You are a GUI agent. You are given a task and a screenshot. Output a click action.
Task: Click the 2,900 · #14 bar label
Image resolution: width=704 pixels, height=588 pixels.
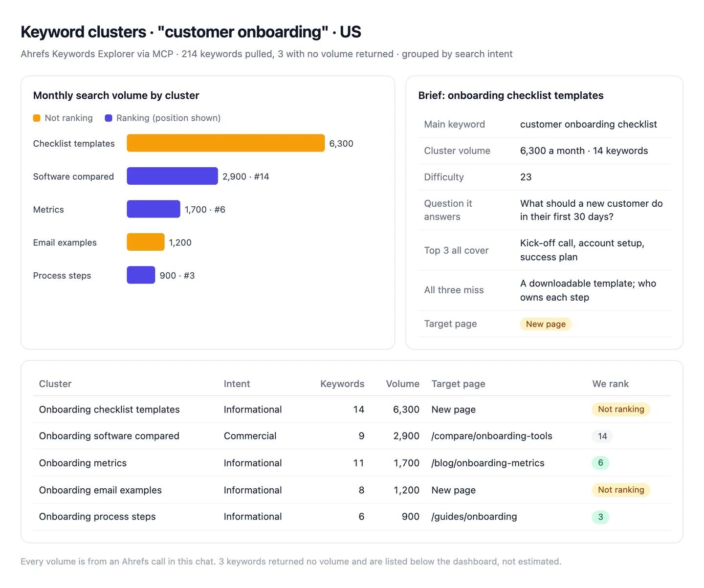pos(246,176)
